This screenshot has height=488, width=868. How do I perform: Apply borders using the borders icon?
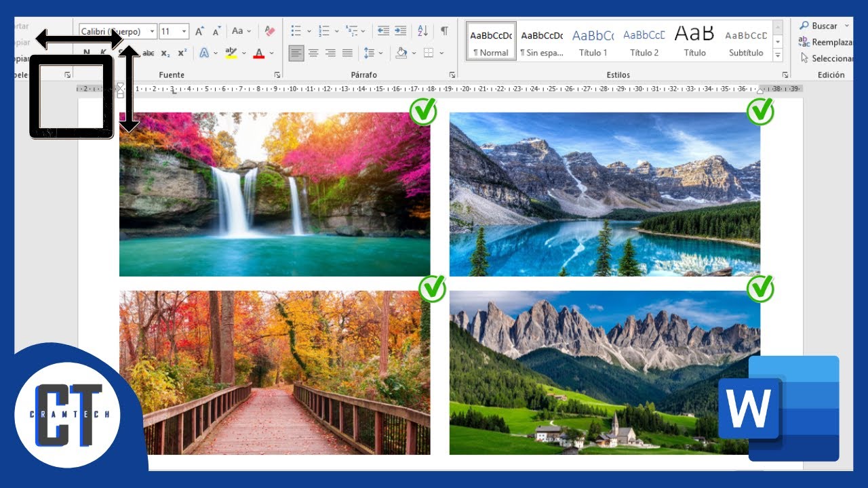pos(429,53)
